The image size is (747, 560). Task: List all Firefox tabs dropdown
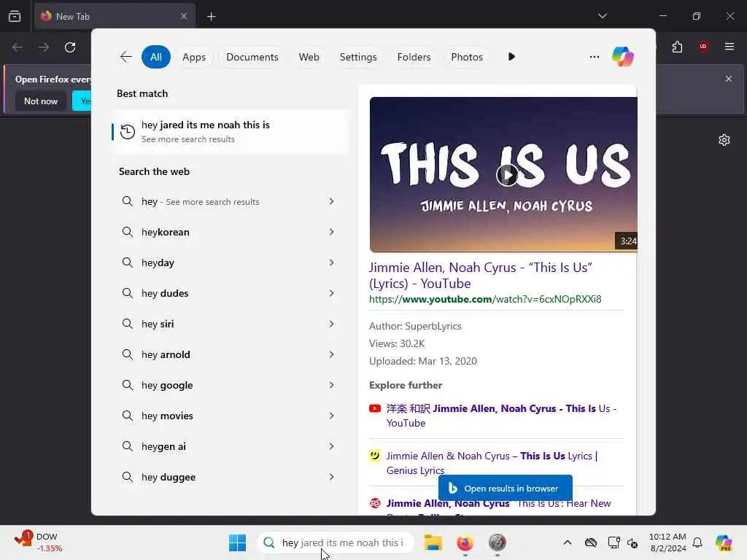pyautogui.click(x=602, y=16)
